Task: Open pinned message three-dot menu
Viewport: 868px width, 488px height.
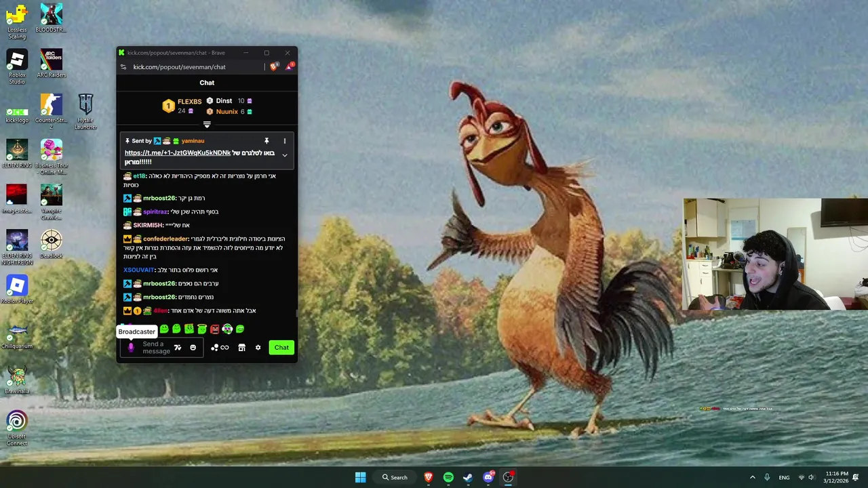Action: tap(285, 141)
